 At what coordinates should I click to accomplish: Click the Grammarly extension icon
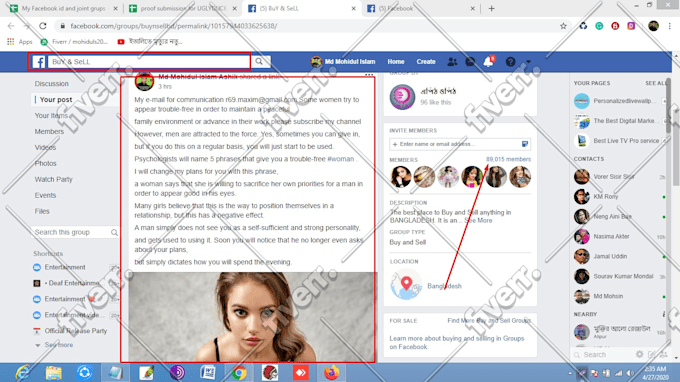click(599, 26)
